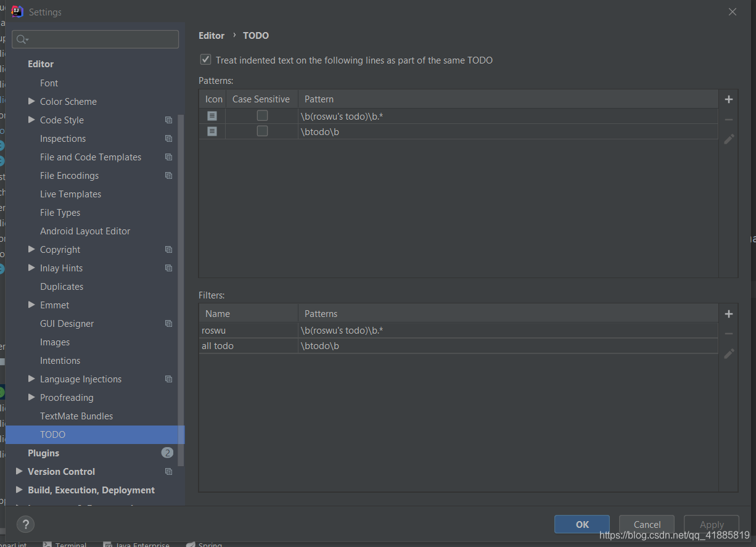Click project-level icon beside Inspections

tap(168, 139)
